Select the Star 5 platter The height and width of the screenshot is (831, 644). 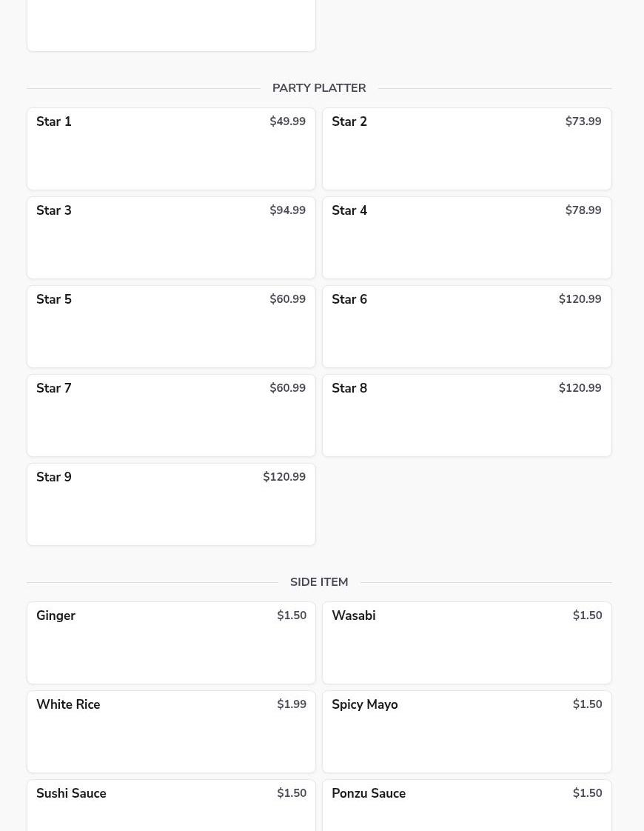coord(171,327)
